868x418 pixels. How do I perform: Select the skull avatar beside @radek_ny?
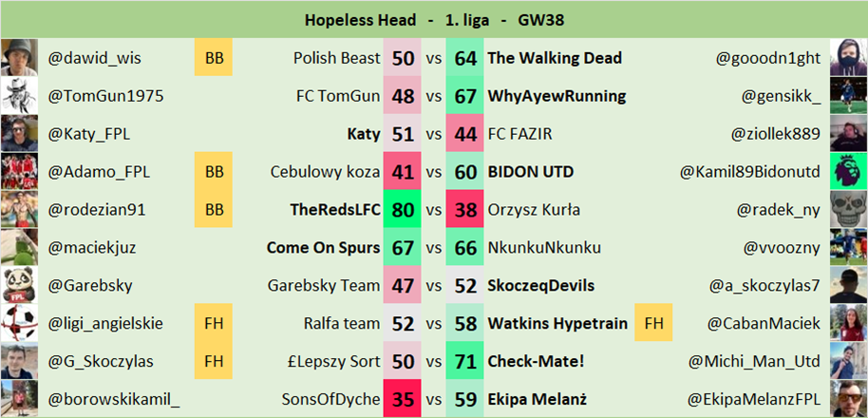click(x=848, y=210)
